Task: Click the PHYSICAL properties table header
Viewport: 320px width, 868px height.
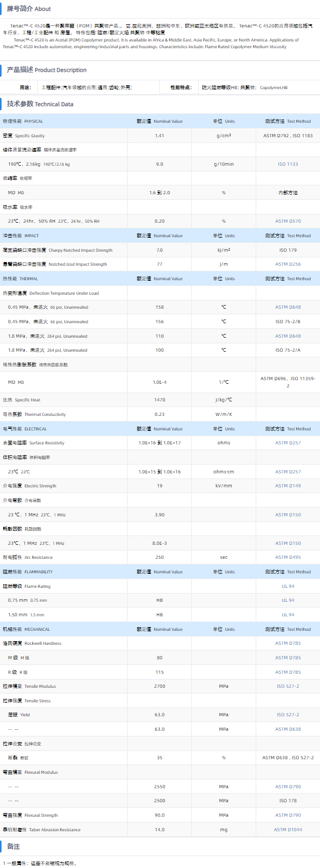Action: (23, 121)
